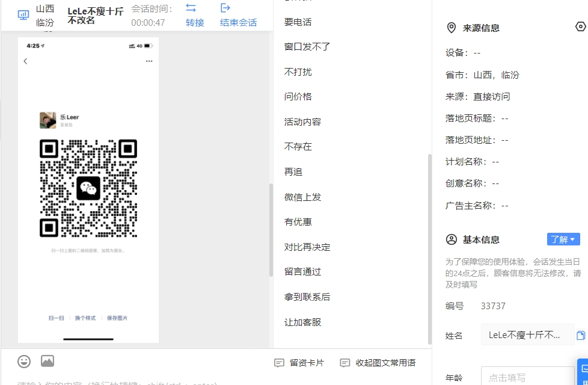Select the 活动内容 quick phrase
The image size is (588, 385).
pos(302,122)
